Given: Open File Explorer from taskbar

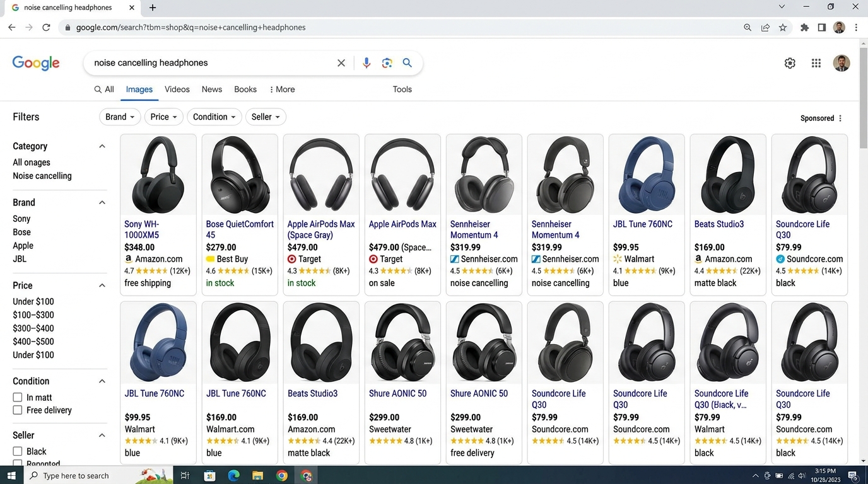Looking at the screenshot, I should pos(257,476).
